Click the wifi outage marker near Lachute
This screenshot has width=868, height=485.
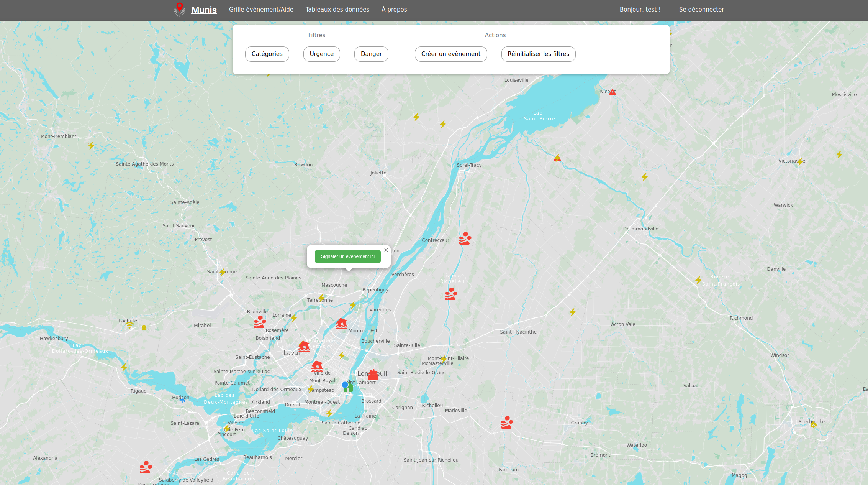130,326
